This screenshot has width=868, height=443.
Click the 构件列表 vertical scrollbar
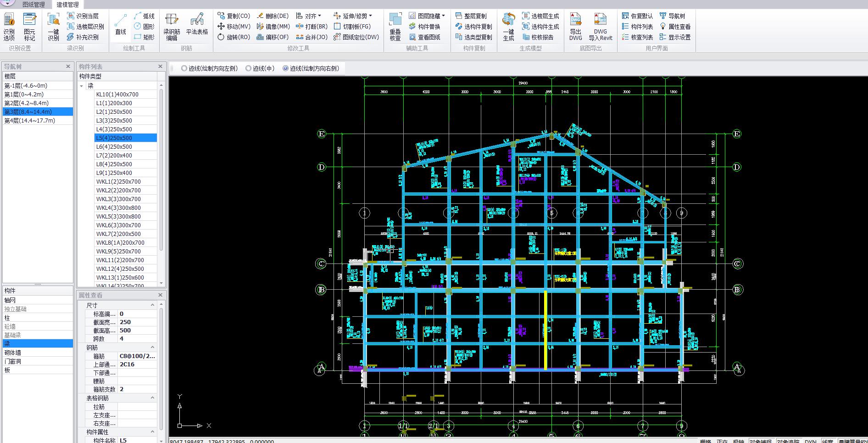point(161,170)
